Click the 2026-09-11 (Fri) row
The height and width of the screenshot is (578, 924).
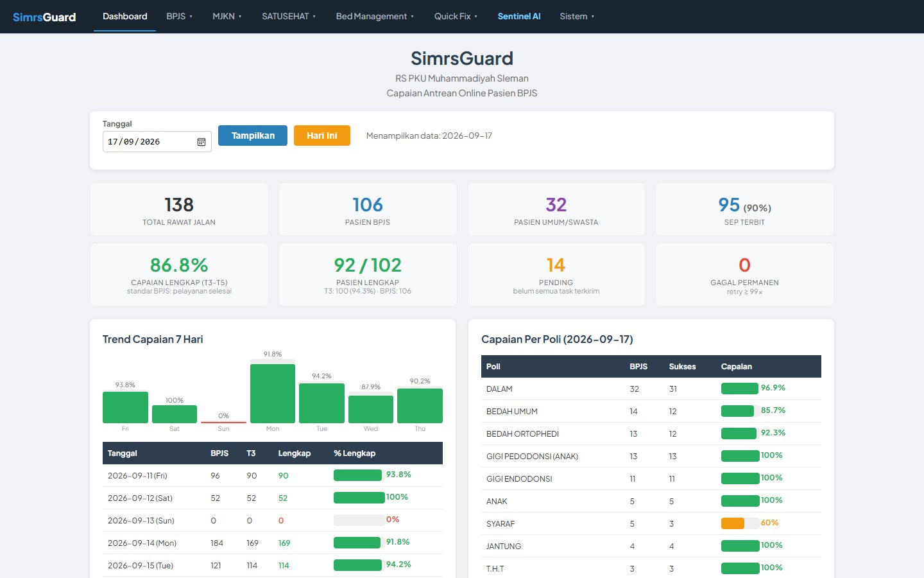[x=273, y=475]
